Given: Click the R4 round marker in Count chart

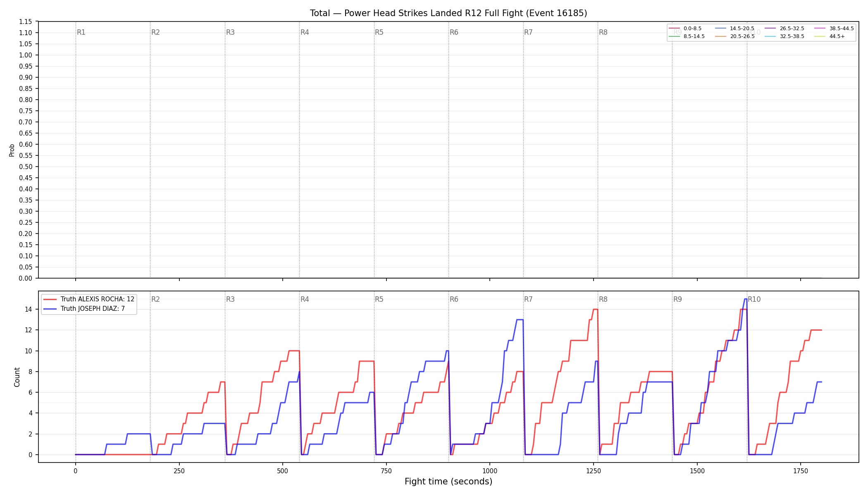Looking at the screenshot, I should (x=305, y=299).
